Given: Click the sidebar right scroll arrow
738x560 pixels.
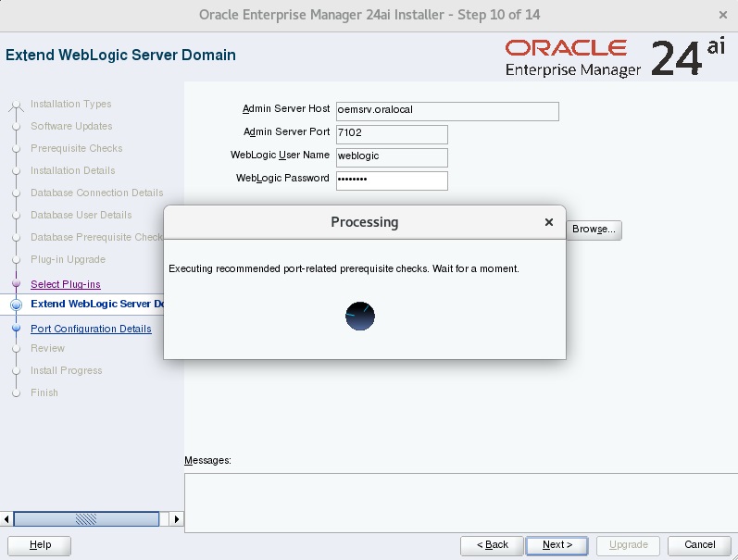Looking at the screenshot, I should 177,519.
